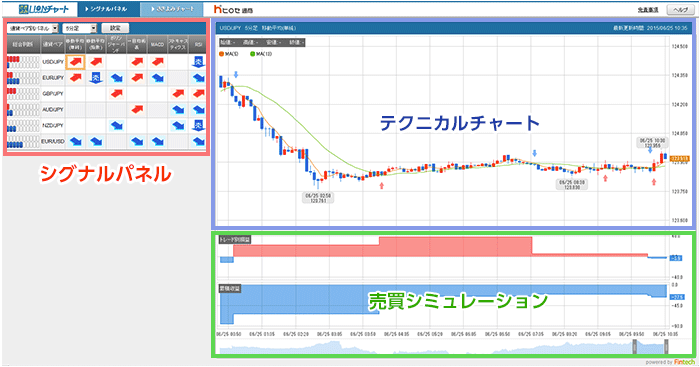Open the currency pair panel dropdown

33,28
